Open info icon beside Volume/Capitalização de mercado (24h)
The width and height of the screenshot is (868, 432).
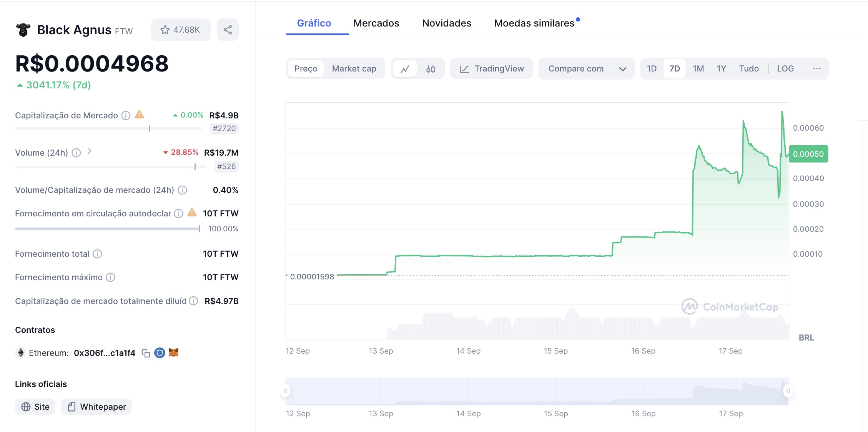pyautogui.click(x=183, y=190)
